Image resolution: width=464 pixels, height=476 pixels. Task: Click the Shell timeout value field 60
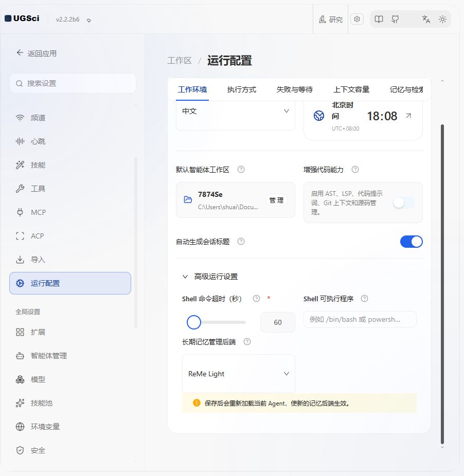pyautogui.click(x=277, y=322)
